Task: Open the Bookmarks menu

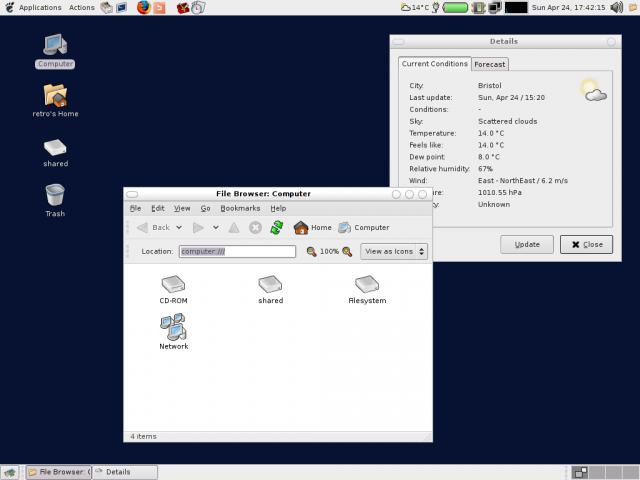Action: 240,208
